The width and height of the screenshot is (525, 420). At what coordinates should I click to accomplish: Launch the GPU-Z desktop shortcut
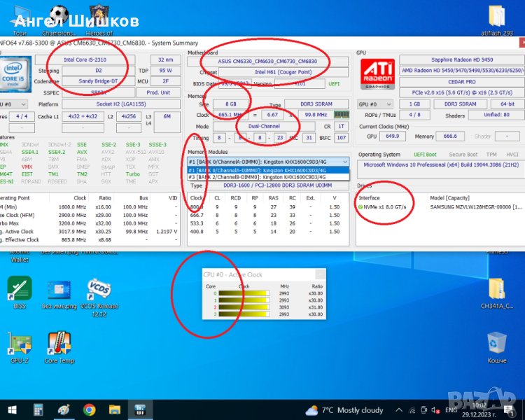point(18,344)
